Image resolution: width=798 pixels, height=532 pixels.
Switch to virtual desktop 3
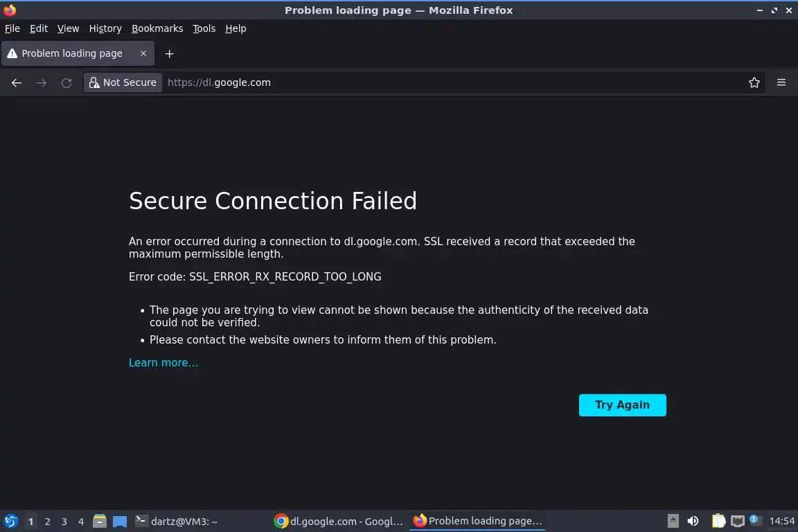(x=64, y=522)
